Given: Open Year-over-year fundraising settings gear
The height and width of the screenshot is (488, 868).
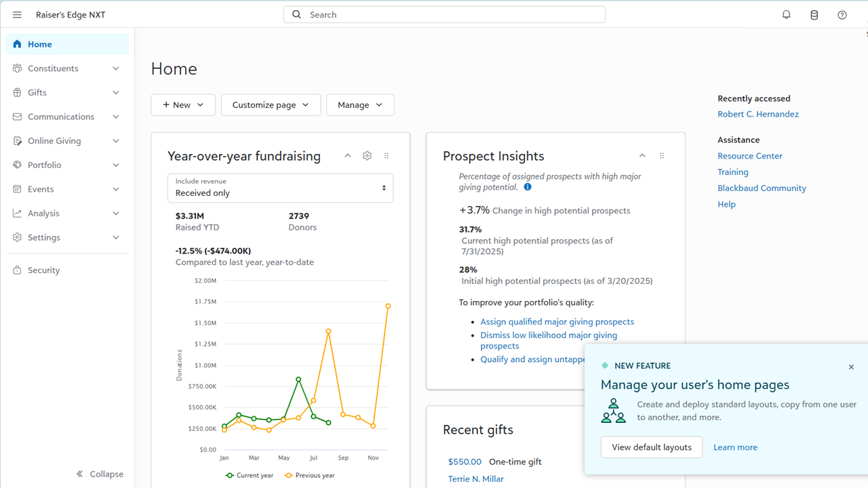Looking at the screenshot, I should tap(367, 156).
